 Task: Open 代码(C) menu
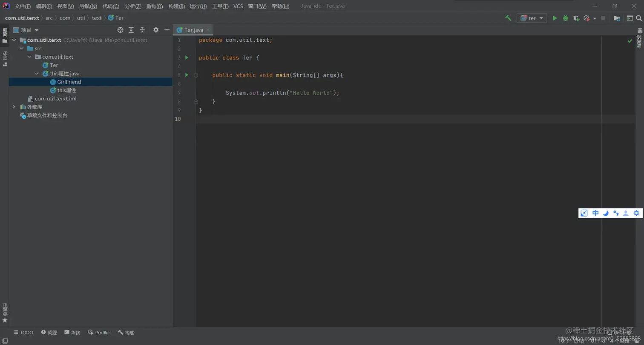tap(111, 6)
